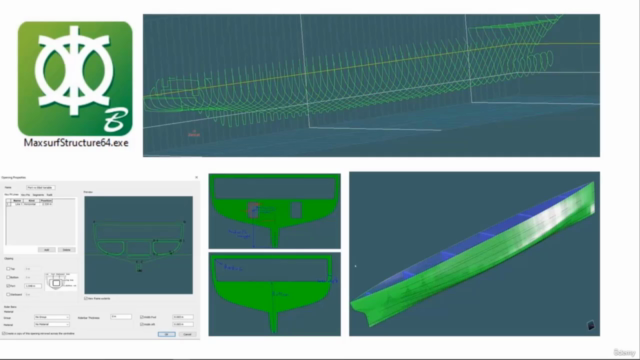Click the clipping diagram illustration in the dialog

60,282
